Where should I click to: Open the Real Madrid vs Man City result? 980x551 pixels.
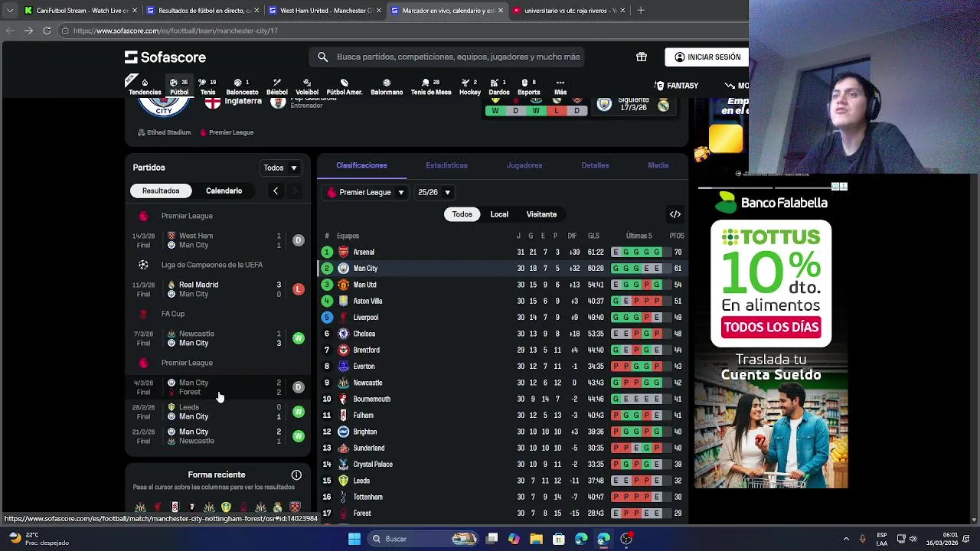[218, 289]
